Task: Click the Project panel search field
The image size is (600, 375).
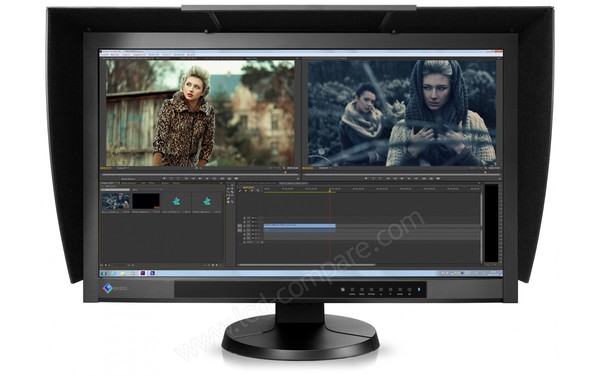Action: coord(116,190)
